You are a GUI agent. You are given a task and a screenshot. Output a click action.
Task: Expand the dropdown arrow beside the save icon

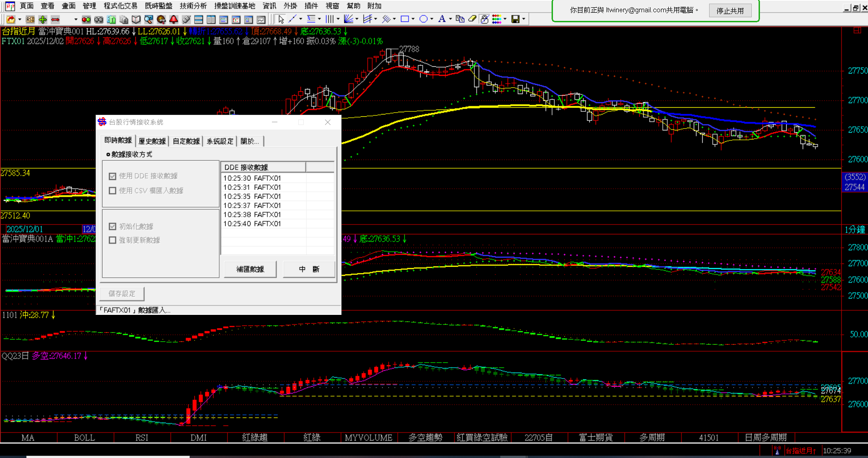pyautogui.click(x=524, y=19)
